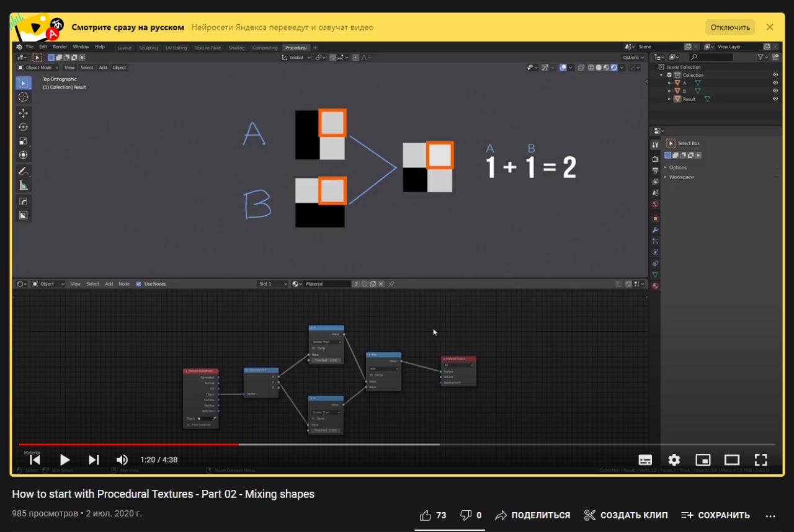Screen dimensions: 794x532
Task: Play the YouTube video
Action: click(x=65, y=460)
